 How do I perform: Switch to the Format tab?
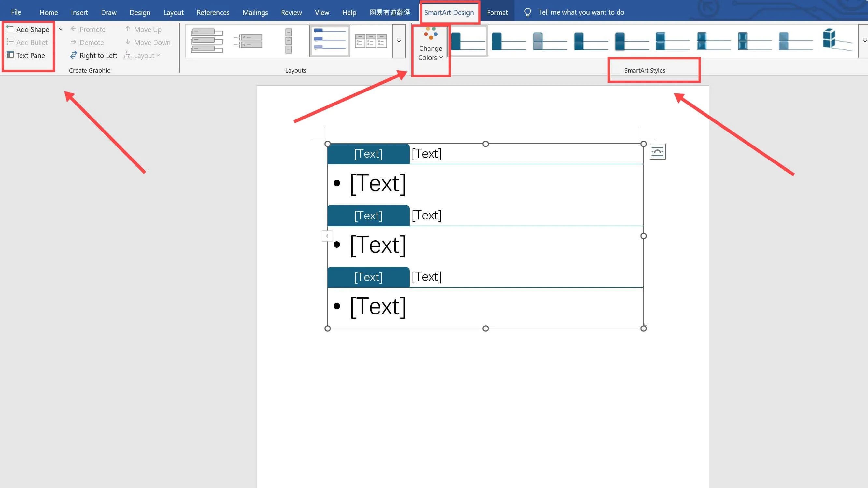497,12
